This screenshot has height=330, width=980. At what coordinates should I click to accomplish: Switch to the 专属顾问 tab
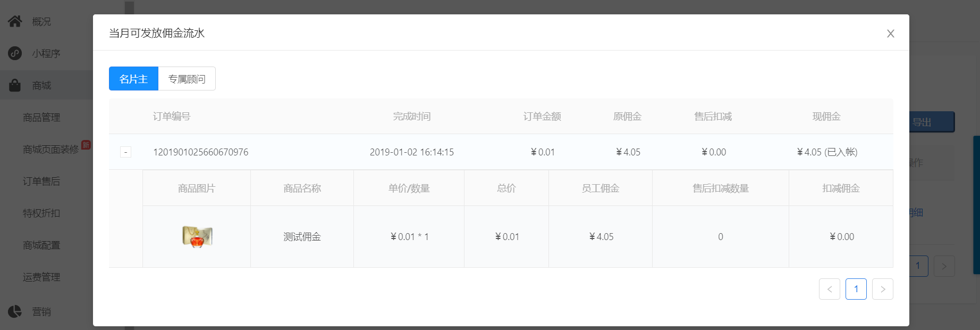click(187, 79)
